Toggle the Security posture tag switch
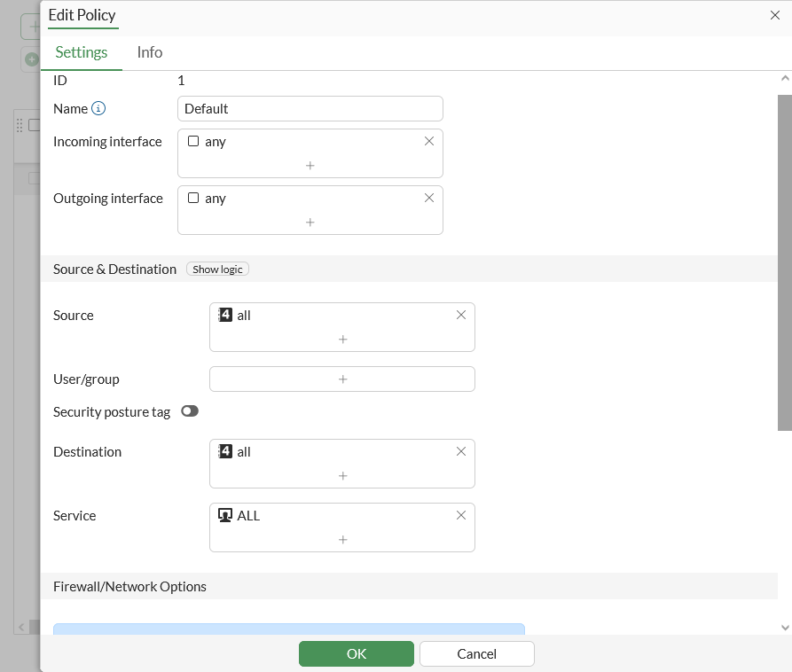This screenshot has width=792, height=672. tap(190, 411)
